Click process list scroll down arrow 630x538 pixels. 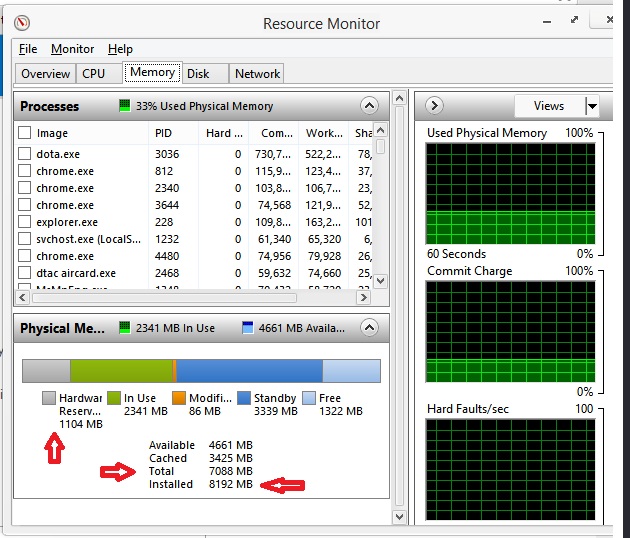click(x=380, y=280)
